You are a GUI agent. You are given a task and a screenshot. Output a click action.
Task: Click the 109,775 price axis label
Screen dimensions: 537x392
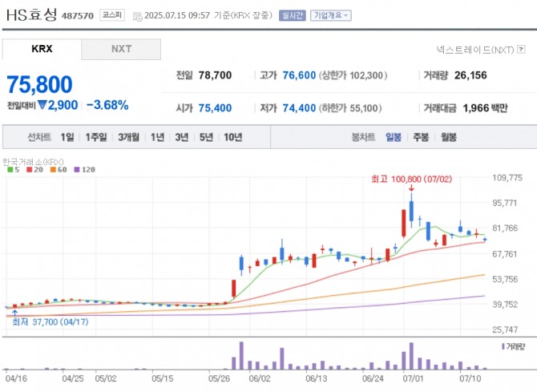coord(507,177)
